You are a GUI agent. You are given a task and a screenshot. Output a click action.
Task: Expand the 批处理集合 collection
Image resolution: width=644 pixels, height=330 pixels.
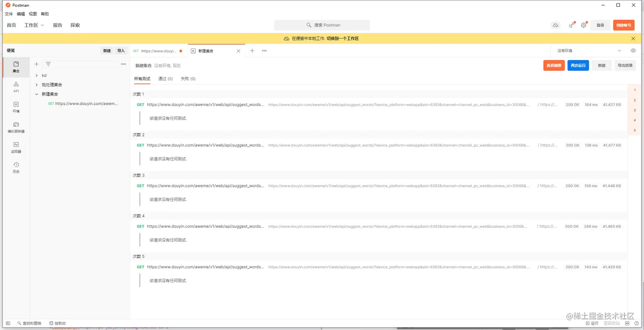(37, 85)
